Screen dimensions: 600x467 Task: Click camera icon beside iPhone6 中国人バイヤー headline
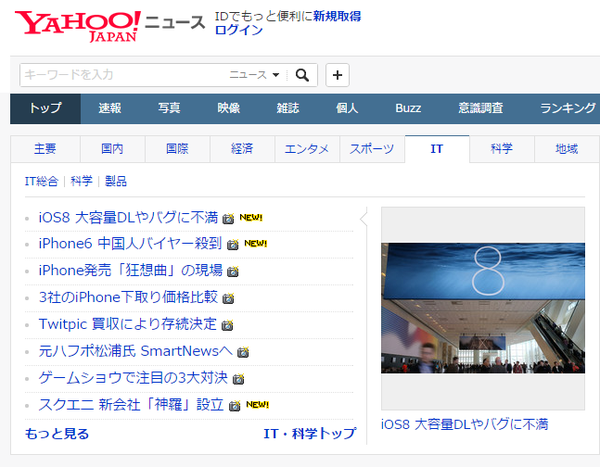[233, 244]
